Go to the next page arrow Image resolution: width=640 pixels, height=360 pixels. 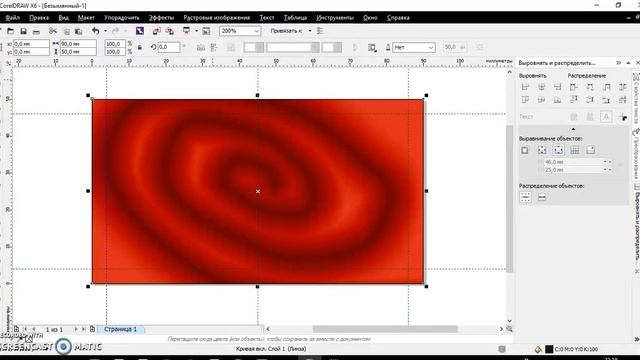pyautogui.click(x=76, y=329)
